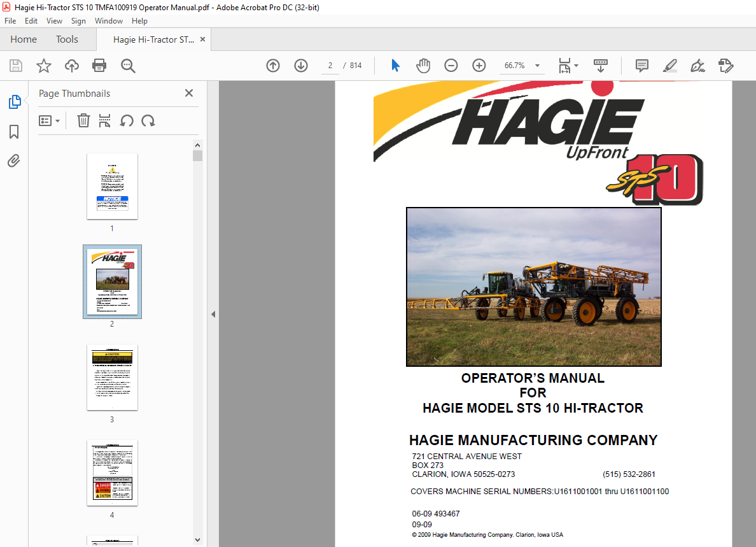Click the page number input field

tap(330, 66)
